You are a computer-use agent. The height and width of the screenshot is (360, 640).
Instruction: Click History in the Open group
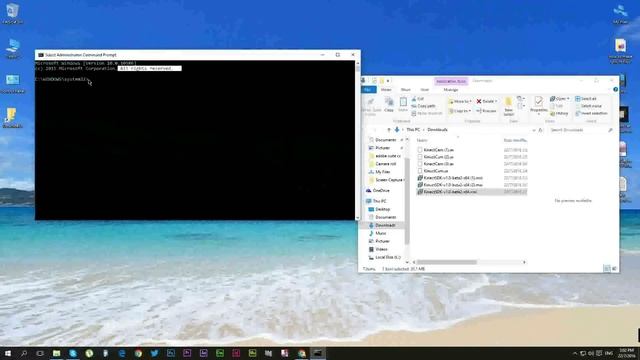pos(559,113)
